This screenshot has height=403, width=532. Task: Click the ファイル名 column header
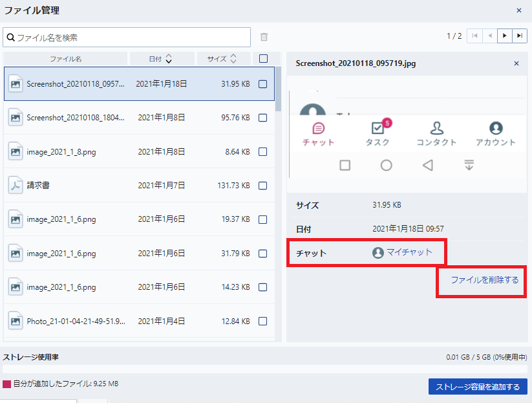tap(66, 59)
